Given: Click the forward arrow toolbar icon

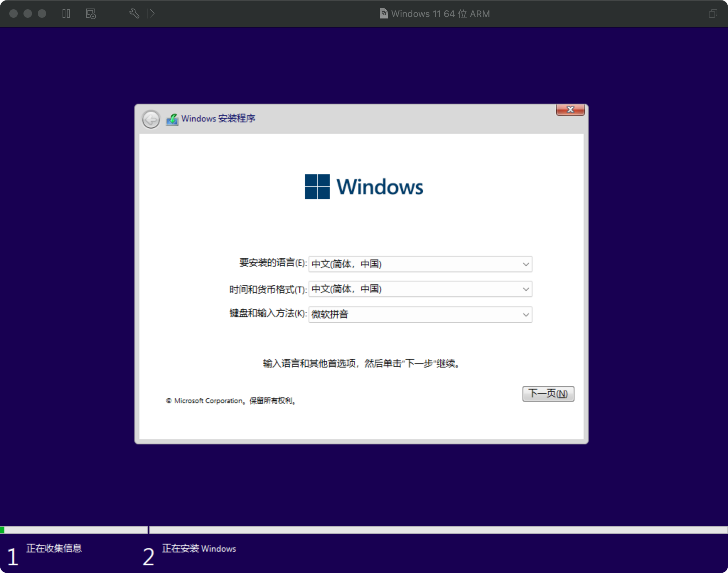Looking at the screenshot, I should click(x=152, y=14).
